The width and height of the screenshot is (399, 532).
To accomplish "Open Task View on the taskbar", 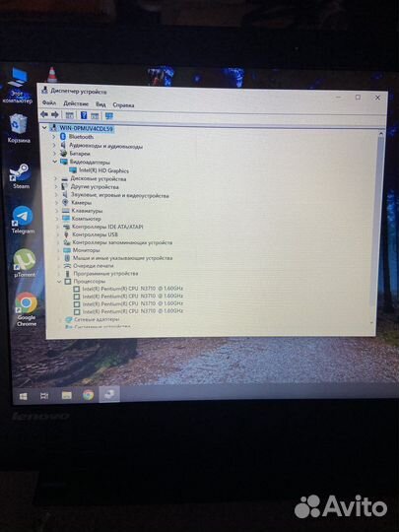I will click(44, 396).
